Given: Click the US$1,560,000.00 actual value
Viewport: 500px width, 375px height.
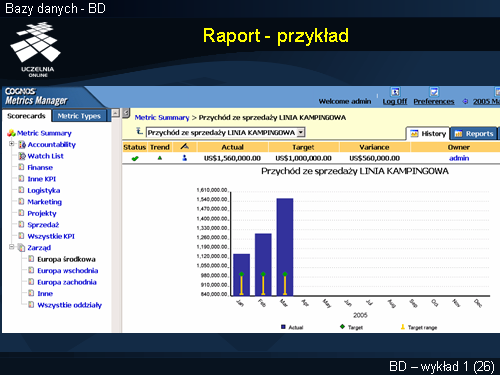Looking at the screenshot, I should coord(232,158).
